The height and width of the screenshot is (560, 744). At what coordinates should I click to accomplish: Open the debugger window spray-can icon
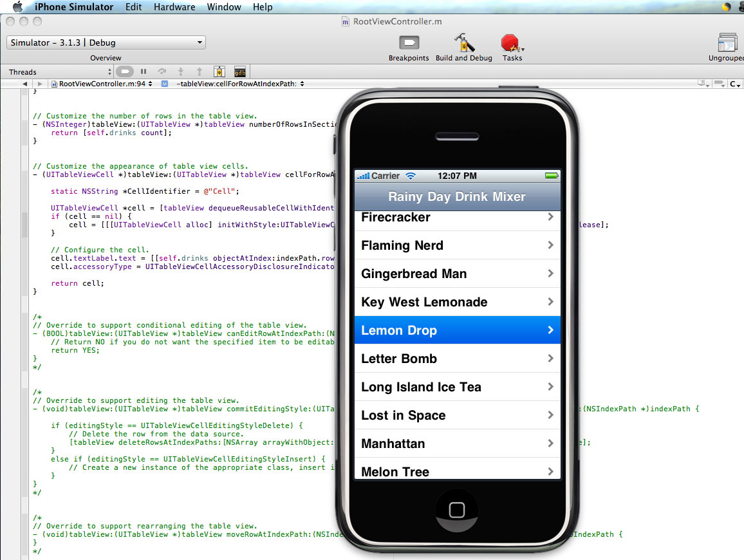(x=219, y=71)
